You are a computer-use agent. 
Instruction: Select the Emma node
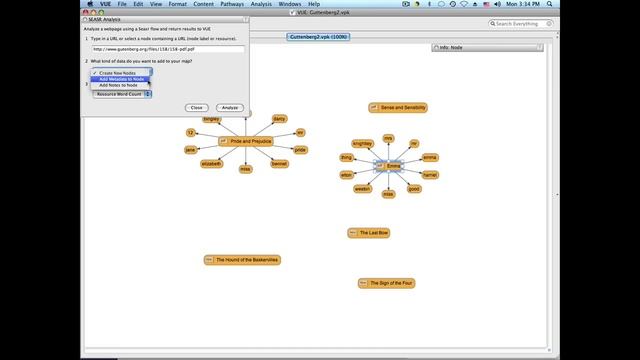pyautogui.click(x=389, y=166)
